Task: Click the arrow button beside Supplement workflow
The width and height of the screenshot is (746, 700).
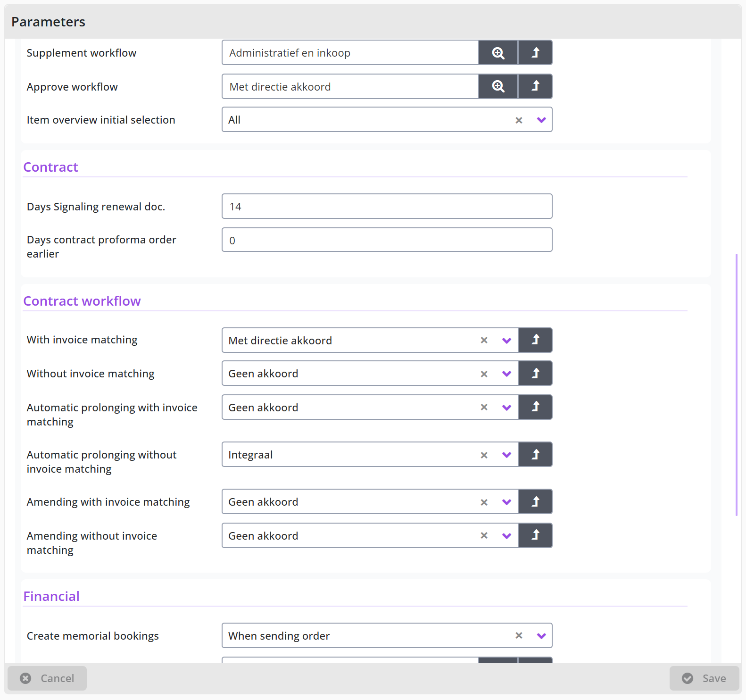Action: pyautogui.click(x=535, y=52)
